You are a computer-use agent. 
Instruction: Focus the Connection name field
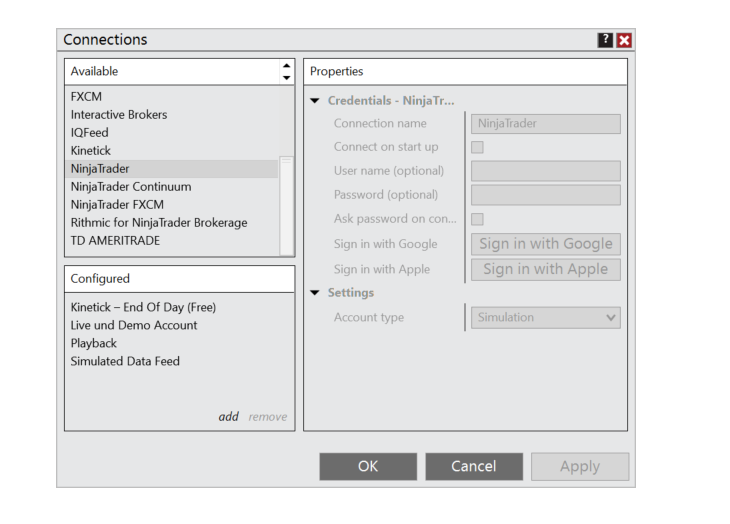coord(545,124)
